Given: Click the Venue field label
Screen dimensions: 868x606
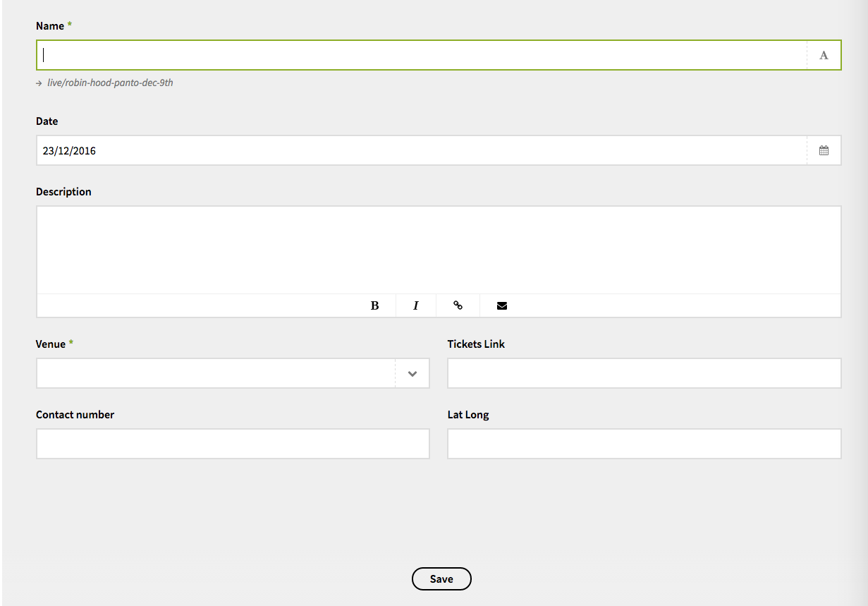Looking at the screenshot, I should point(51,344).
